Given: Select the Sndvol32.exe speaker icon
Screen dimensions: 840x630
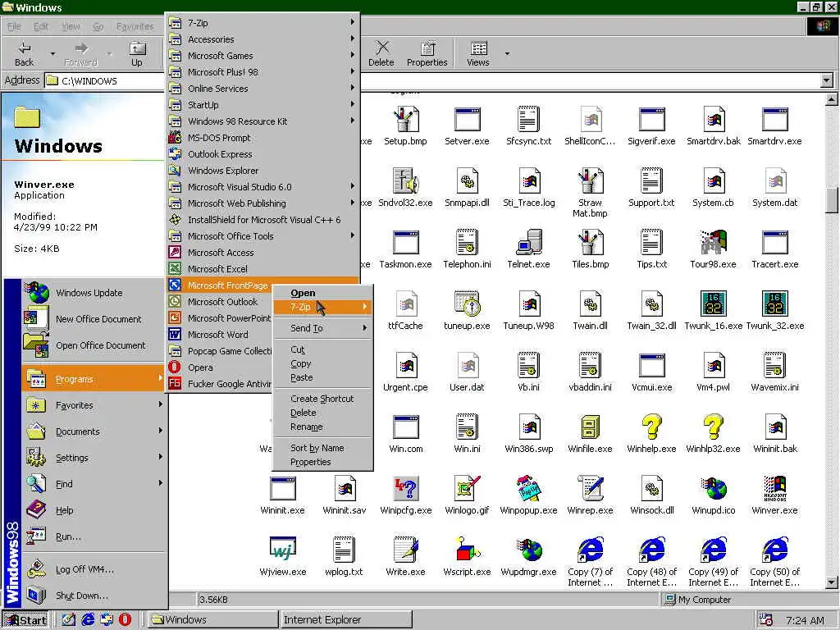Looking at the screenshot, I should tap(405, 180).
